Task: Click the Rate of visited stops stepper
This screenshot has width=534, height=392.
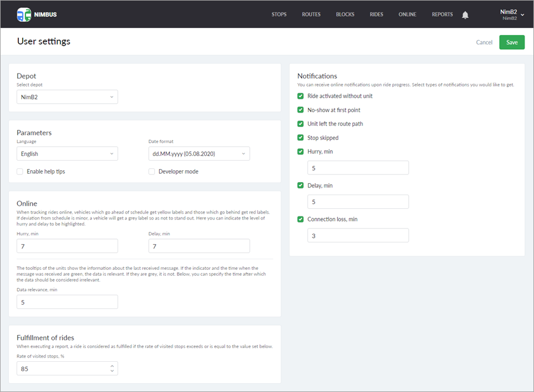Action: 112,369
